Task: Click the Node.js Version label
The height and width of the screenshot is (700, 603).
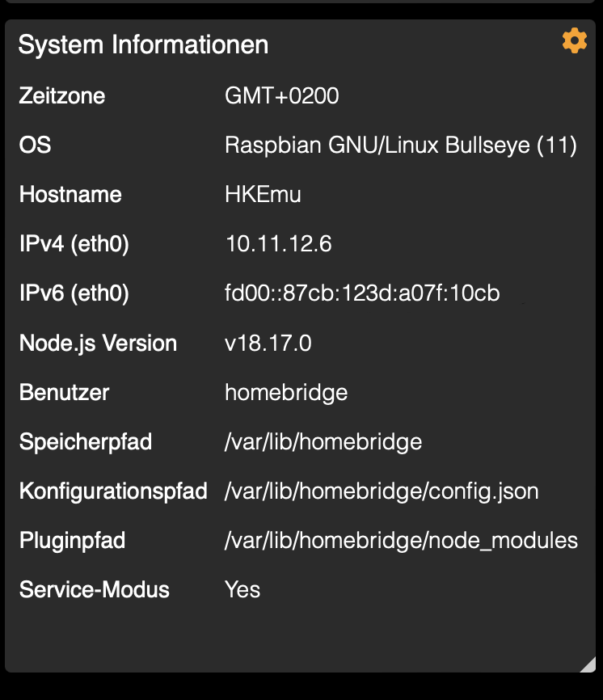Action: [98, 344]
